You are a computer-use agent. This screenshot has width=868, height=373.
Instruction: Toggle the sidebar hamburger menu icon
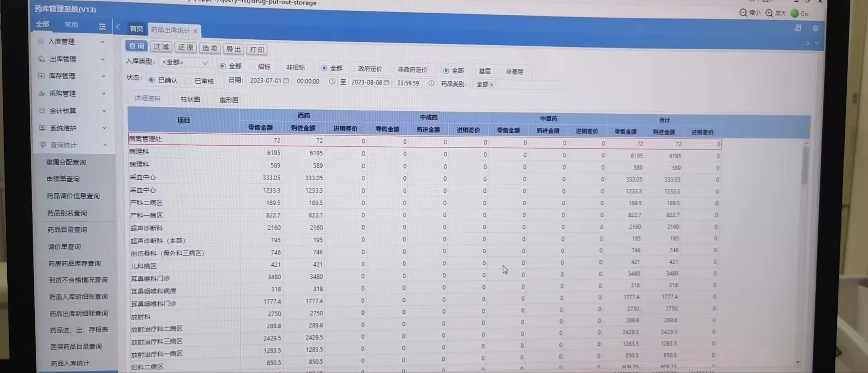pyautogui.click(x=102, y=27)
